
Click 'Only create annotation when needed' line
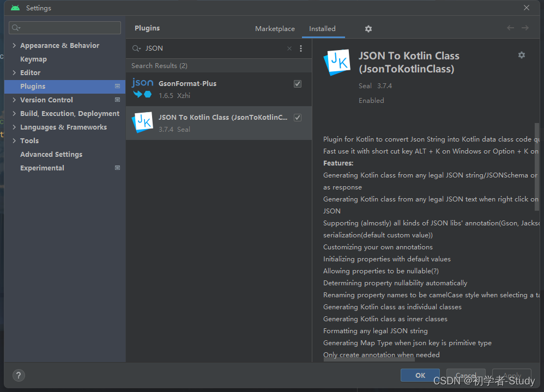pos(381,355)
